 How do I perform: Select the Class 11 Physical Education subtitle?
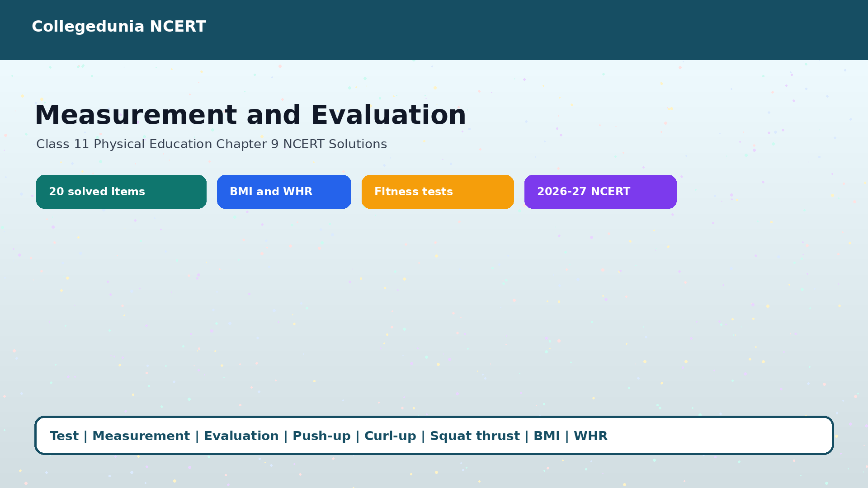[x=212, y=144]
